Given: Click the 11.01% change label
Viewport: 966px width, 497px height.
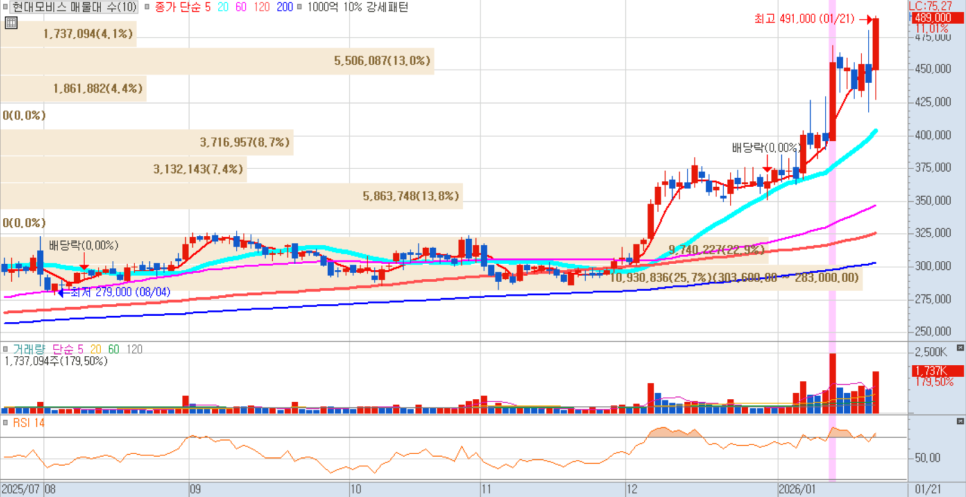Looking at the screenshot, I should pos(932,28).
